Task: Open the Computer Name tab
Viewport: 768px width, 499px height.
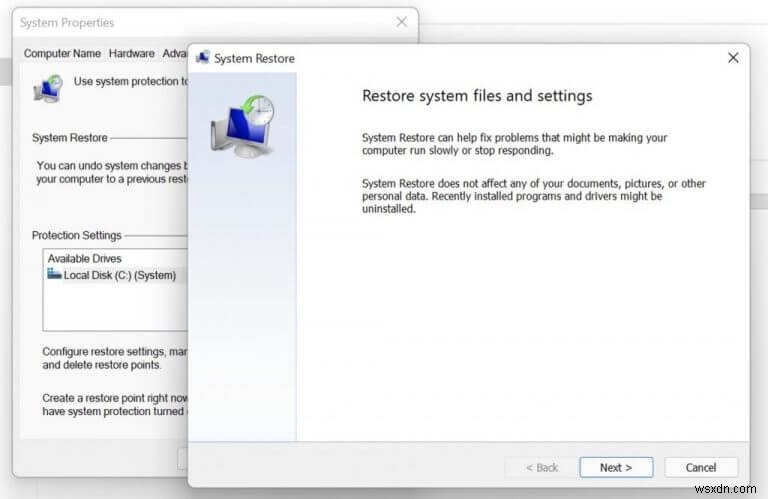Action: pos(62,53)
